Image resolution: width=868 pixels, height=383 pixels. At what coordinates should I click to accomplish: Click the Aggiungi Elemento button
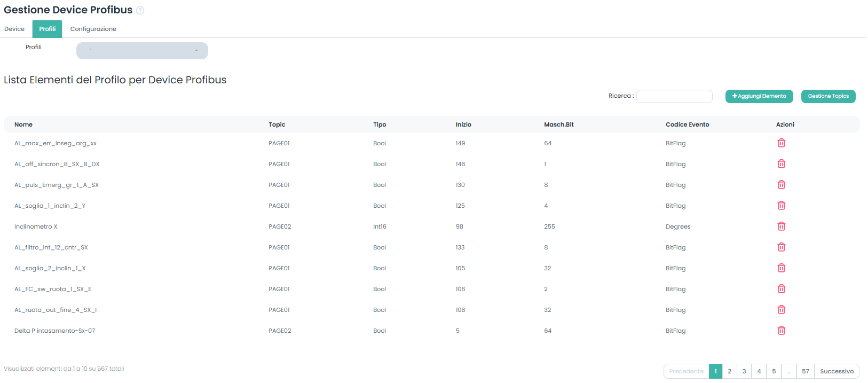[x=759, y=96]
